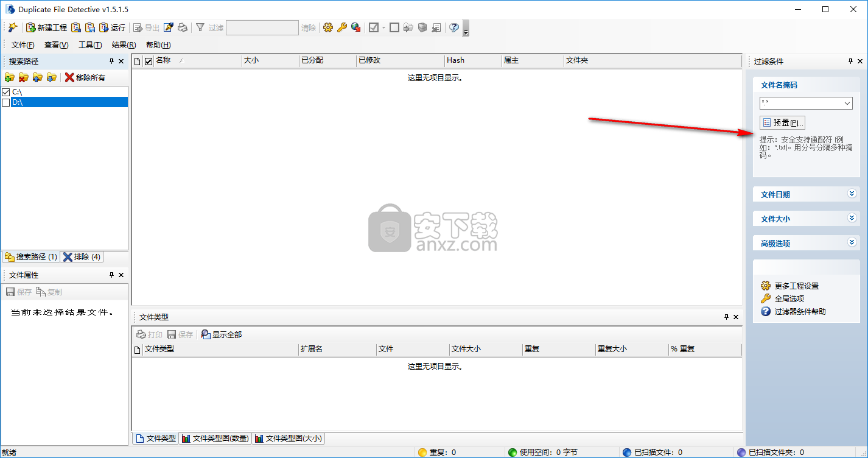Switch to 文件类型图(大小) tab

coord(289,438)
